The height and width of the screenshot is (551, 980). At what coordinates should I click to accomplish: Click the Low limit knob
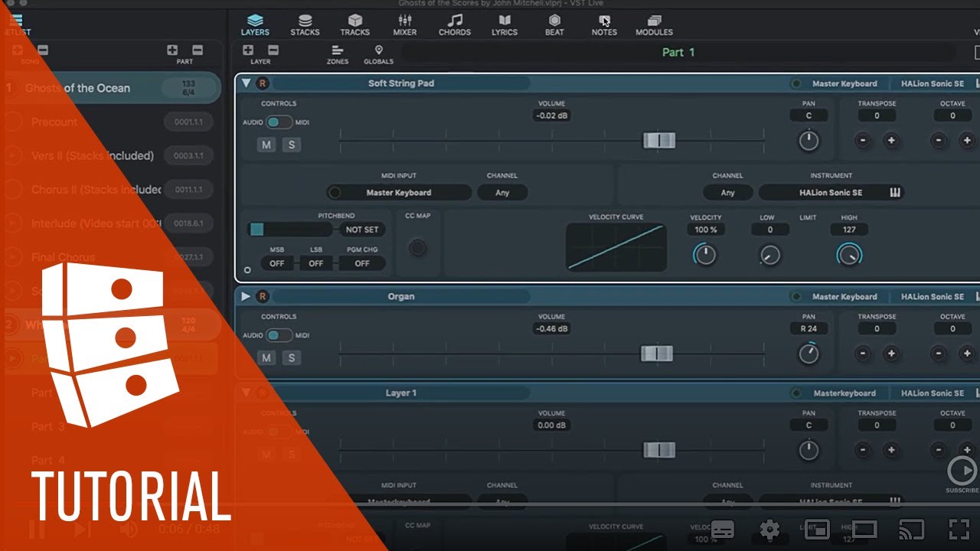coord(770,255)
